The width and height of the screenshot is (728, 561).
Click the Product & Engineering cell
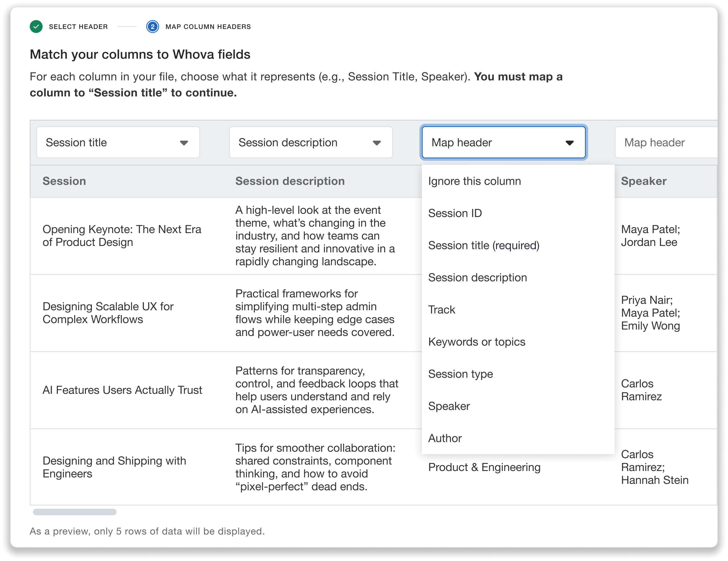click(484, 467)
